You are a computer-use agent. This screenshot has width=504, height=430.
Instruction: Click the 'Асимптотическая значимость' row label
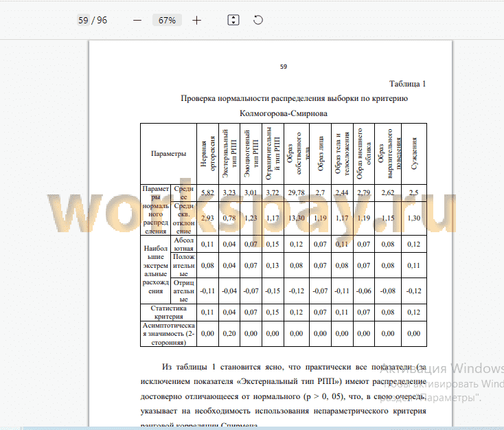click(168, 334)
